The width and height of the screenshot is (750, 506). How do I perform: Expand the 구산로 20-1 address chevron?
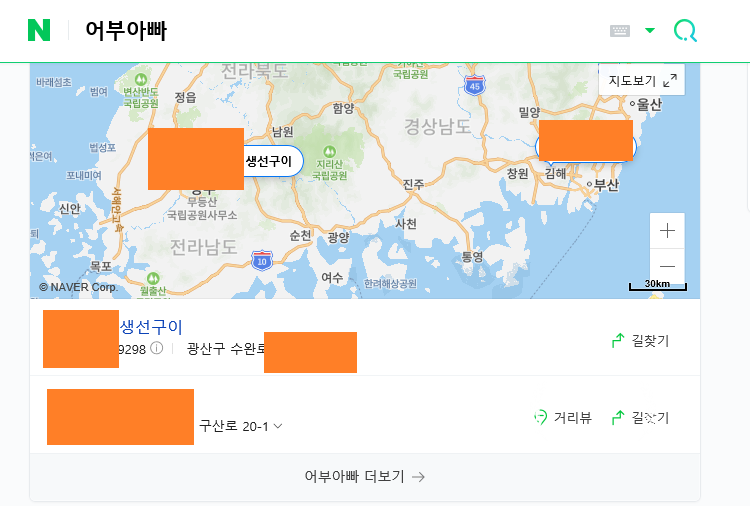278,426
